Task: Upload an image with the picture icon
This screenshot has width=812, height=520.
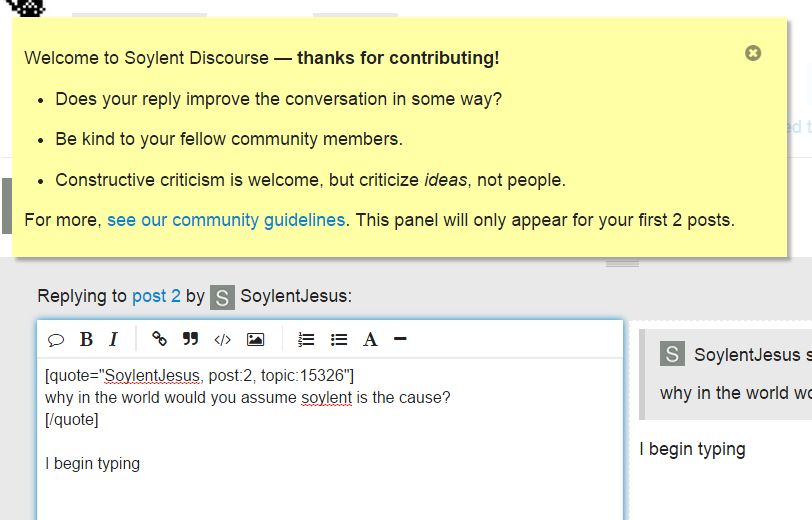Action: click(255, 339)
